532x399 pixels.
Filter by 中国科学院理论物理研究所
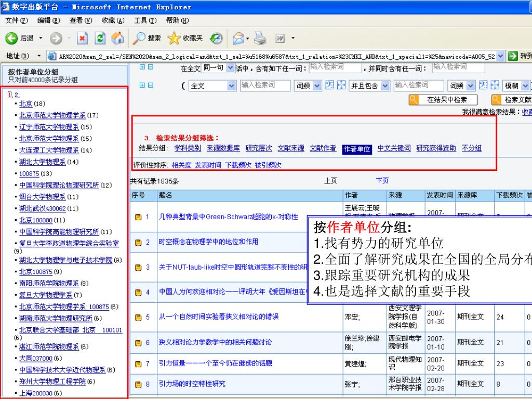coord(59,185)
